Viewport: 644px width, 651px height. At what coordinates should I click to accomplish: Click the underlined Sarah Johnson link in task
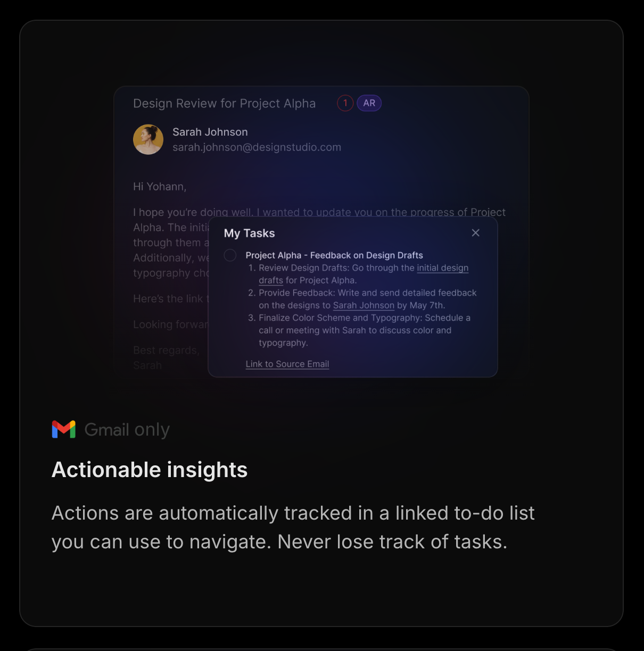(364, 305)
